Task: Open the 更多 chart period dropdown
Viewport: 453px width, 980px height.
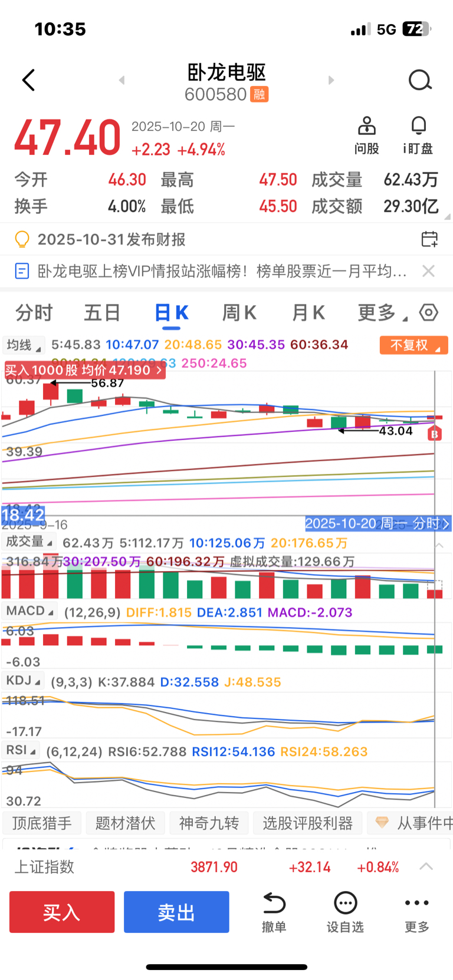Action: 382,313
